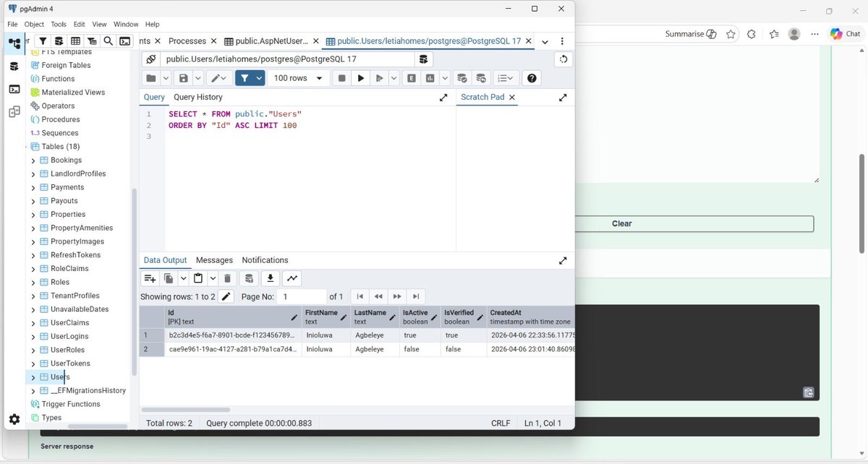Open PSQL Tool icon in browser toolbar
This screenshot has height=464, width=868.
point(125,41)
